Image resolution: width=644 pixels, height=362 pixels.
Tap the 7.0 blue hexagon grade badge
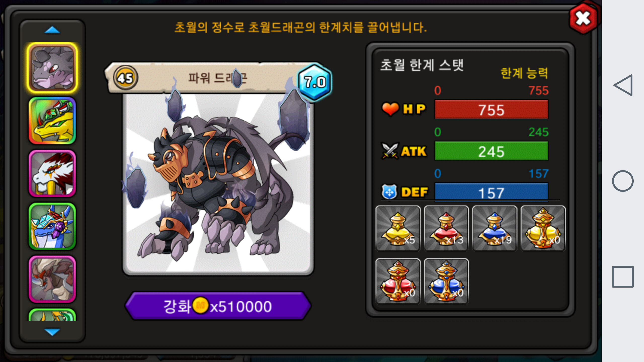[315, 82]
